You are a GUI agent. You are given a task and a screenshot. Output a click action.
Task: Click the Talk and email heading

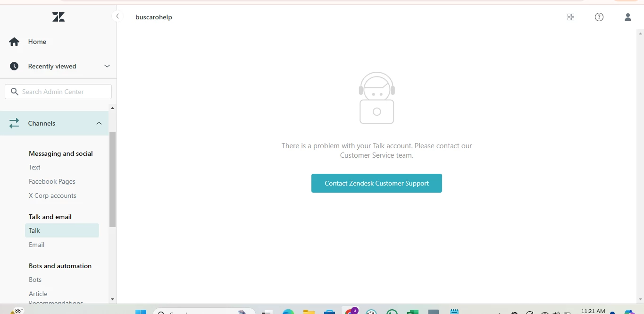50,217
